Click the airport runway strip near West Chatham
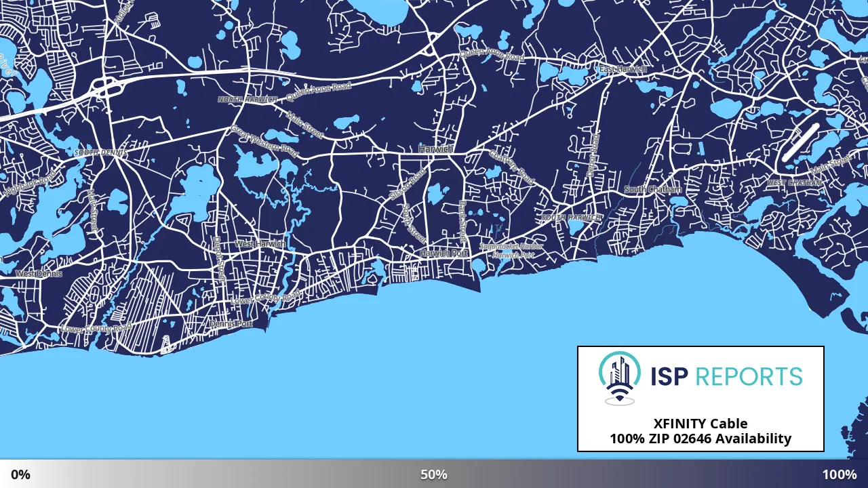Screen dimensions: 868x488 (801, 142)
